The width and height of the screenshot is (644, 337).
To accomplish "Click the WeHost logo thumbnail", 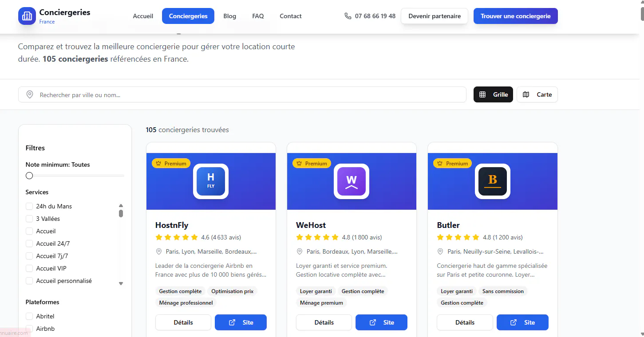I will (x=352, y=181).
